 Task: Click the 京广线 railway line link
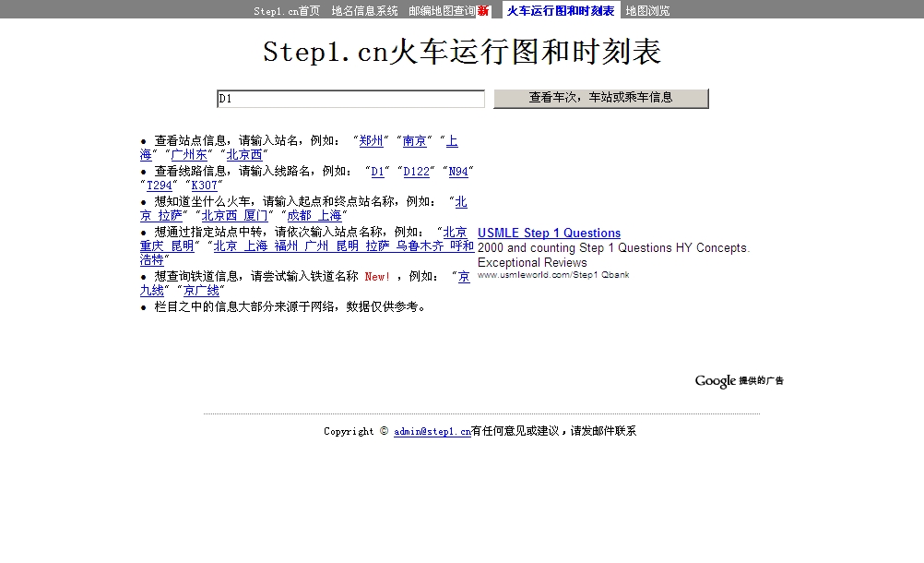coord(201,291)
